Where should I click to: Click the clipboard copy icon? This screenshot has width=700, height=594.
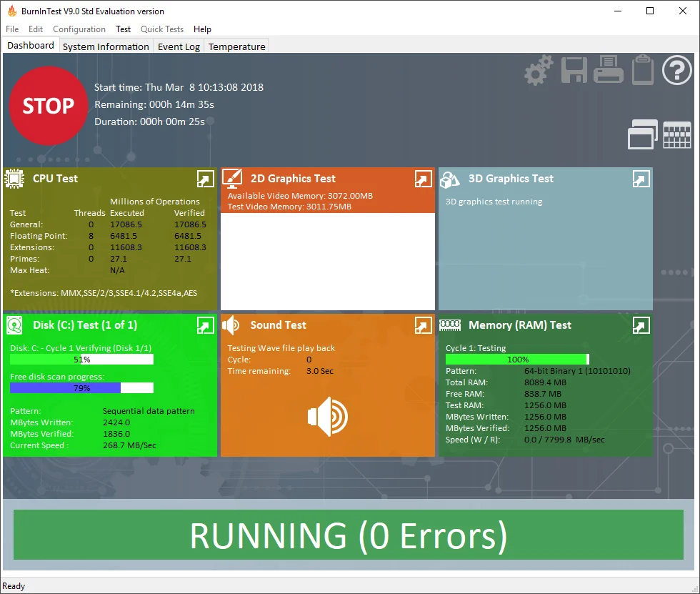click(x=643, y=69)
